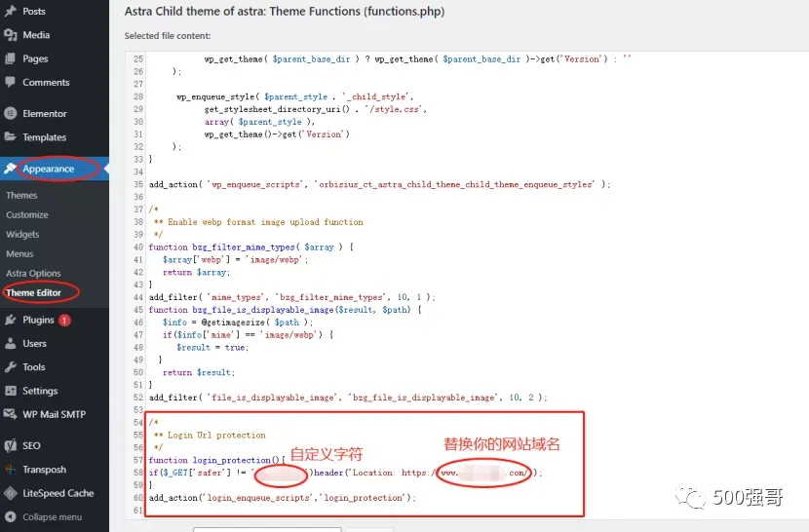Open the Users menu
The width and height of the screenshot is (809, 532).
[x=34, y=344]
